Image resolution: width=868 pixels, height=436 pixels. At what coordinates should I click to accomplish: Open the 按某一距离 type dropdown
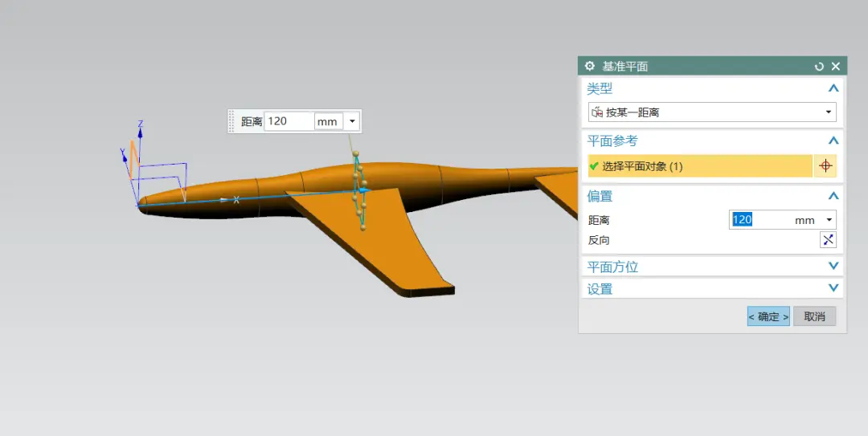[712, 112]
